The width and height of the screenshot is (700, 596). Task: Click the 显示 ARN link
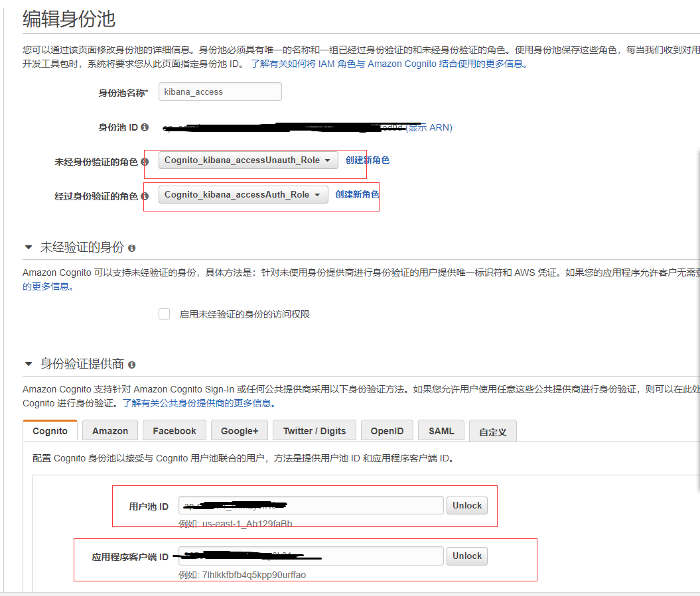[x=431, y=127]
